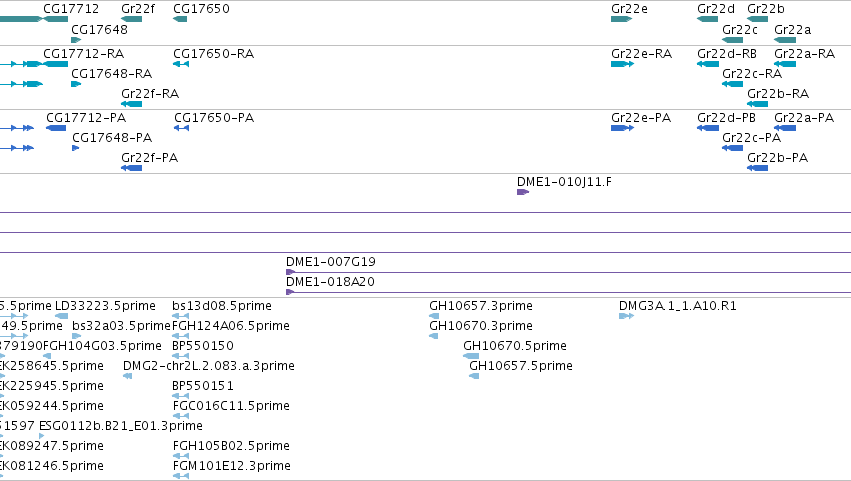Viewport: 851px width, 481px height.
Task: Click the Gr22a-RA transcript label
Action: 804,54
